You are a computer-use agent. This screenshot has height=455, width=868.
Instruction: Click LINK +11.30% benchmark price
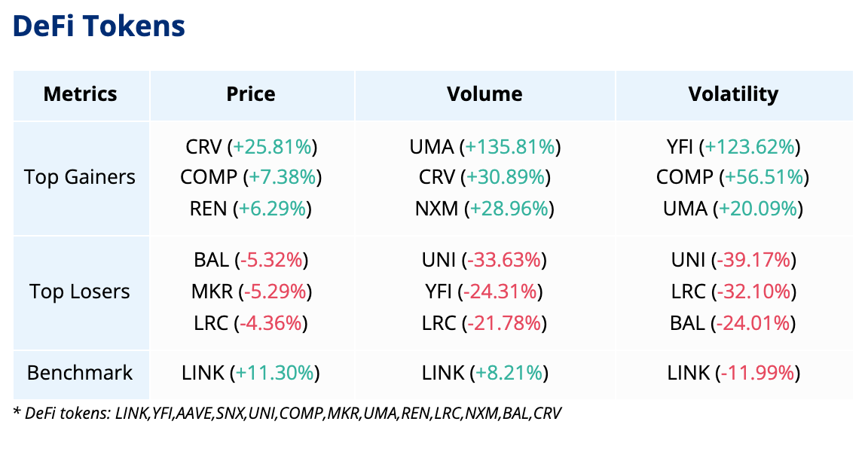pyautogui.click(x=251, y=372)
